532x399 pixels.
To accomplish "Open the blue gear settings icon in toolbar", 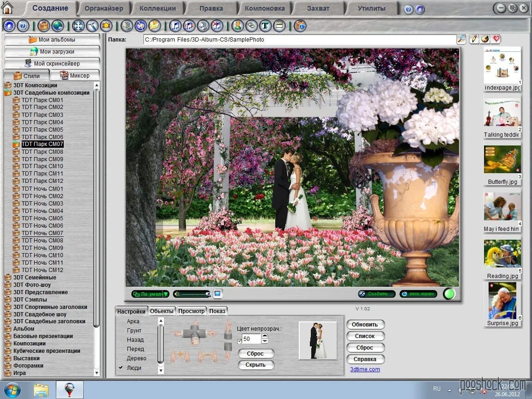I will [9, 25].
